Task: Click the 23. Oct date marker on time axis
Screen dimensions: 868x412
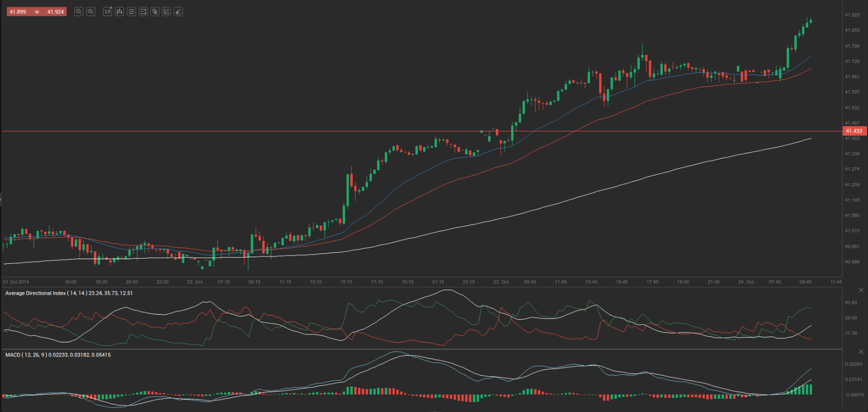Action: tap(500, 282)
